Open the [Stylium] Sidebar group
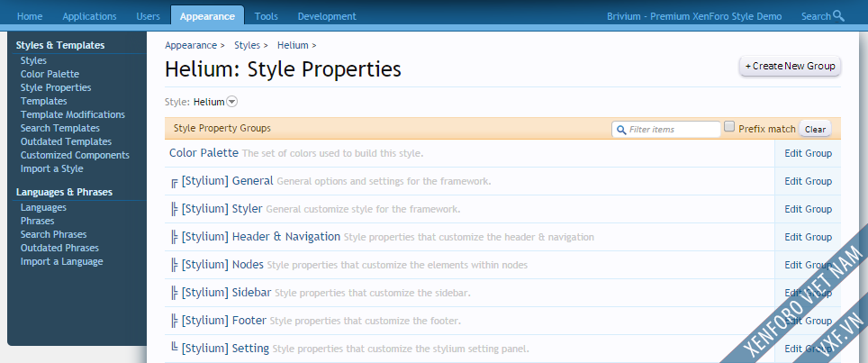Image resolution: width=868 pixels, height=363 pixels. (x=226, y=292)
